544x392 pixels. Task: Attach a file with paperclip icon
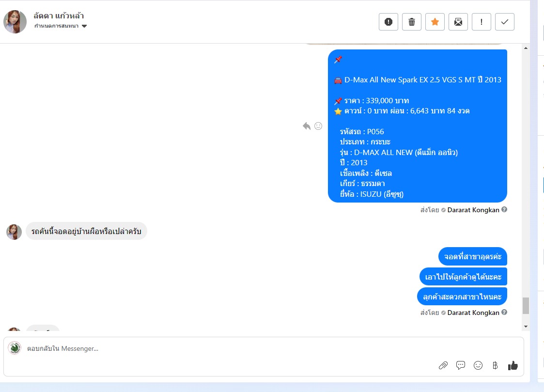tap(443, 365)
